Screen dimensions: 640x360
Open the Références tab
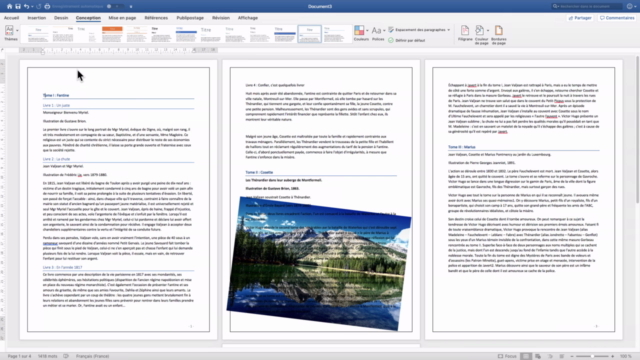coord(156,18)
